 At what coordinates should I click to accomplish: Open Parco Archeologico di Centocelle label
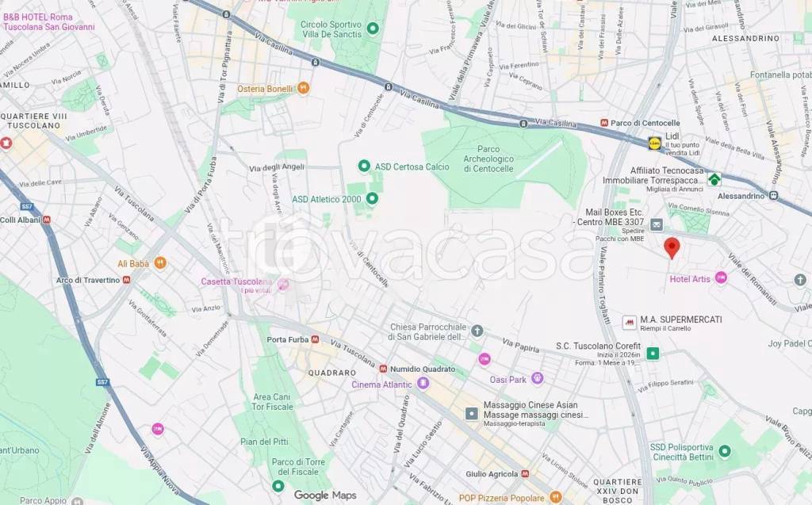(x=488, y=159)
